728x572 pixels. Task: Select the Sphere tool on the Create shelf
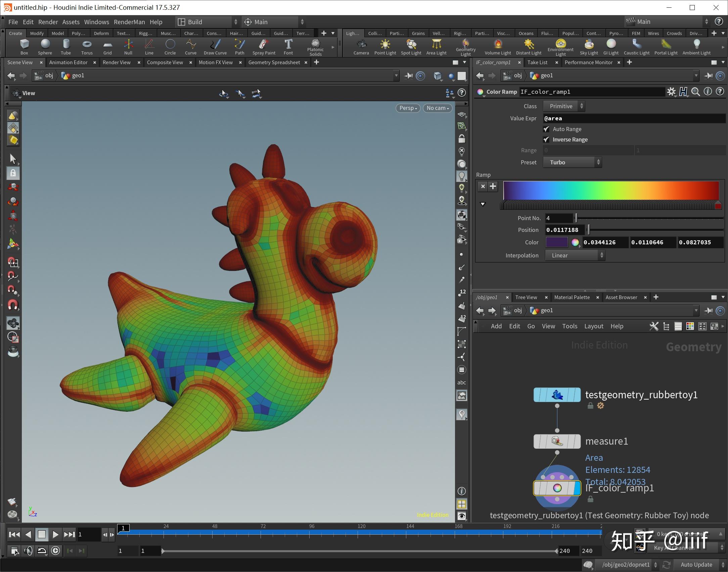click(x=45, y=46)
